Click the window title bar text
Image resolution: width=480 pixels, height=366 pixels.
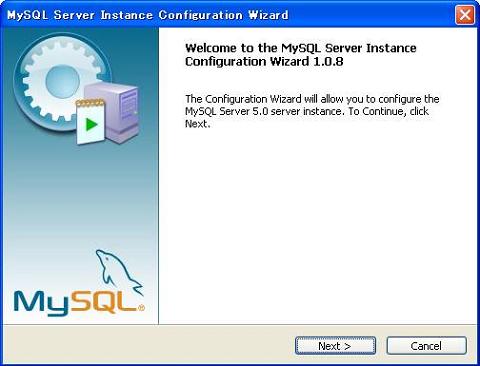click(148, 15)
